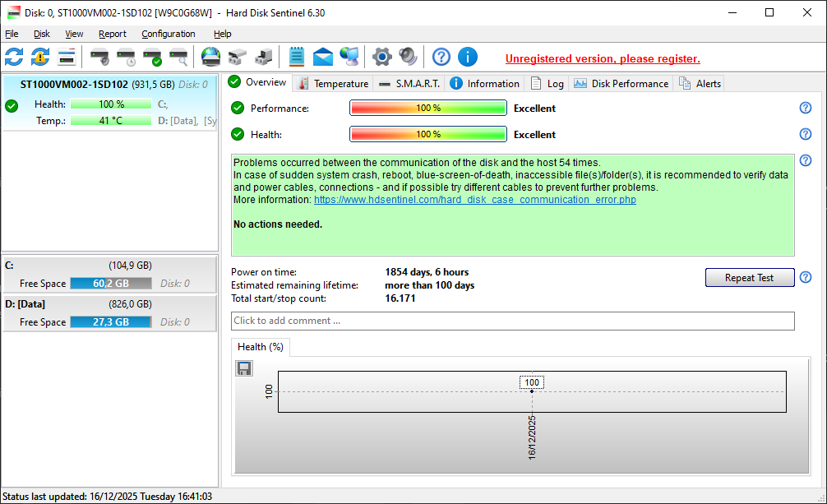This screenshot has width=827, height=504.
Task: Open the blue notepad report icon
Action: click(297, 57)
